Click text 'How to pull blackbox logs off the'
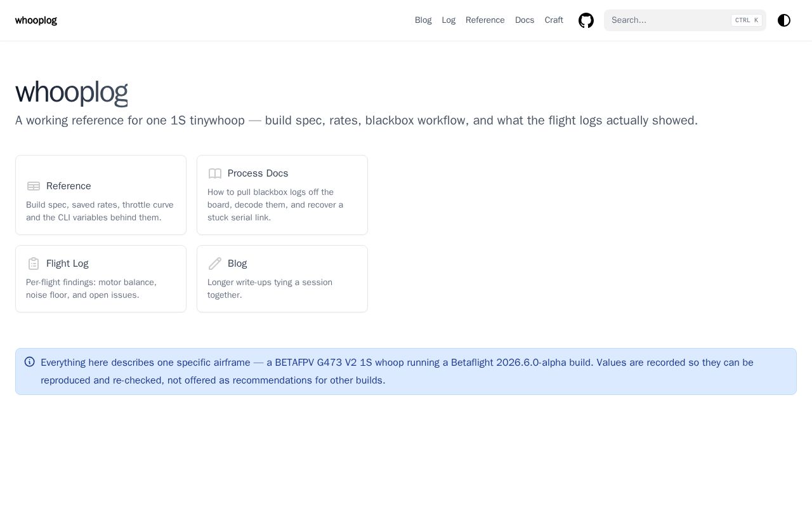This screenshot has width=812, height=508. [270, 192]
